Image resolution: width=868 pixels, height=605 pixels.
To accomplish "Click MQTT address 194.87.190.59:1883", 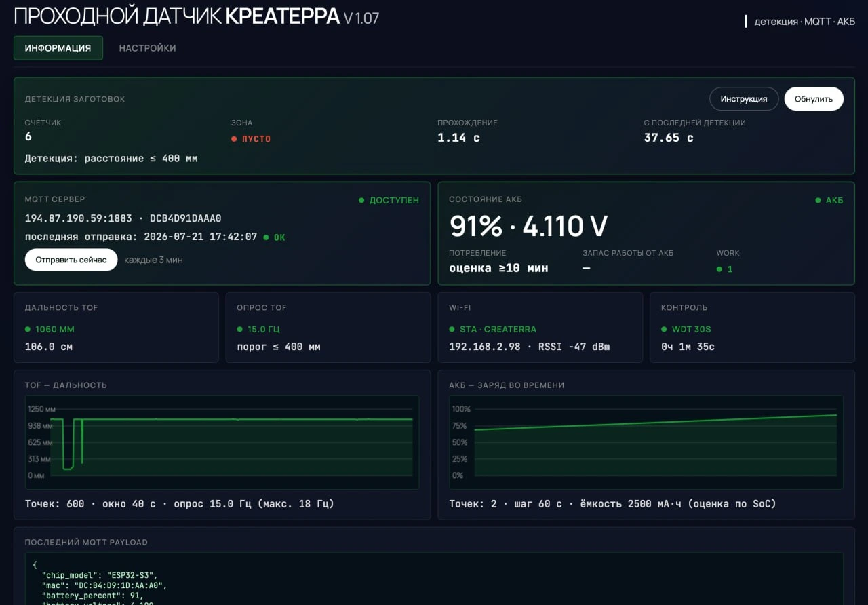I will point(79,218).
